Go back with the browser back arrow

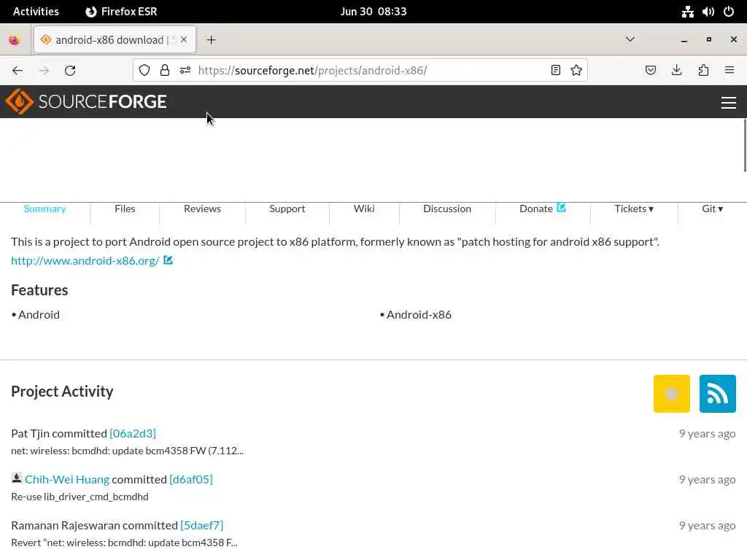click(18, 71)
